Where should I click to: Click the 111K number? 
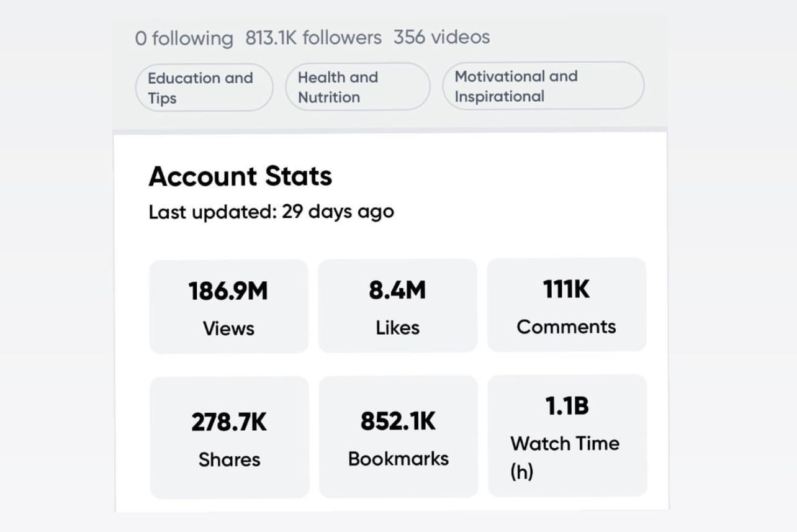click(x=566, y=289)
